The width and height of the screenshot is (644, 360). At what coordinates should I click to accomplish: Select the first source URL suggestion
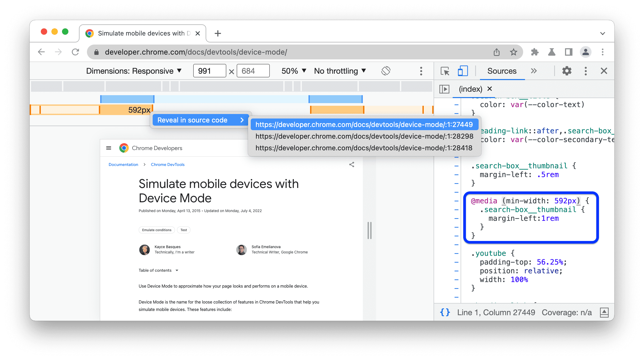(x=364, y=124)
